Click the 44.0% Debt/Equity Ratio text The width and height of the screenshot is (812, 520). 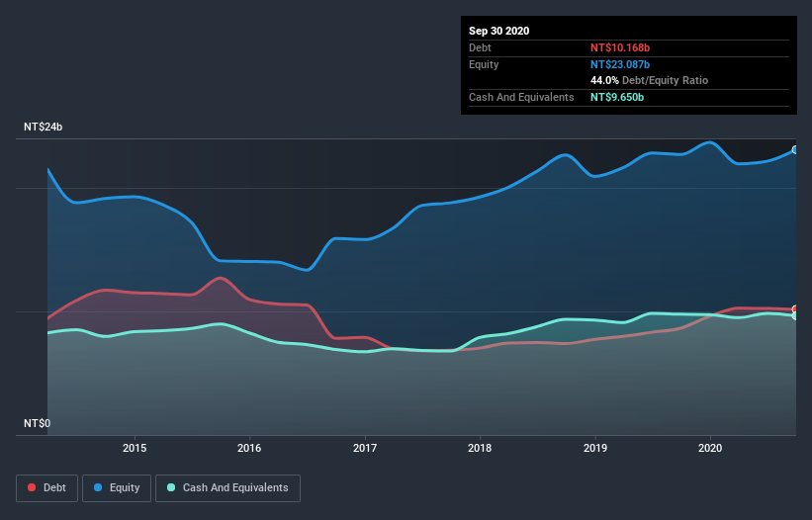pyautogui.click(x=649, y=80)
